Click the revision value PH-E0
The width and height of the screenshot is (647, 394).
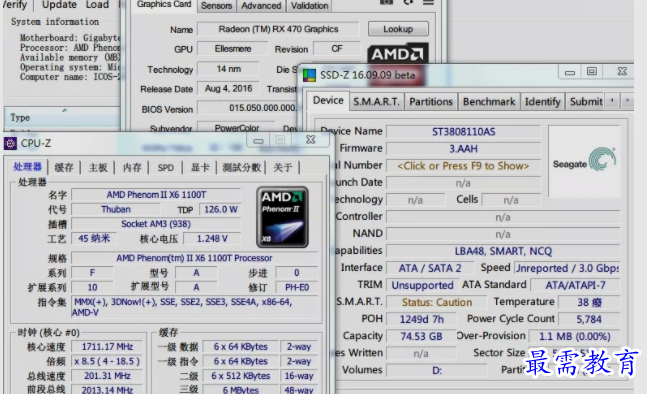[x=297, y=288]
